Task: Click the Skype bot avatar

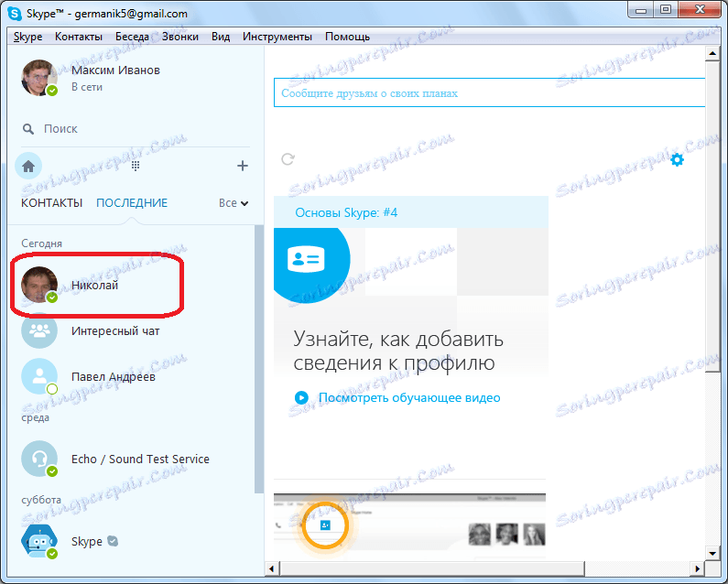Action: 39,541
